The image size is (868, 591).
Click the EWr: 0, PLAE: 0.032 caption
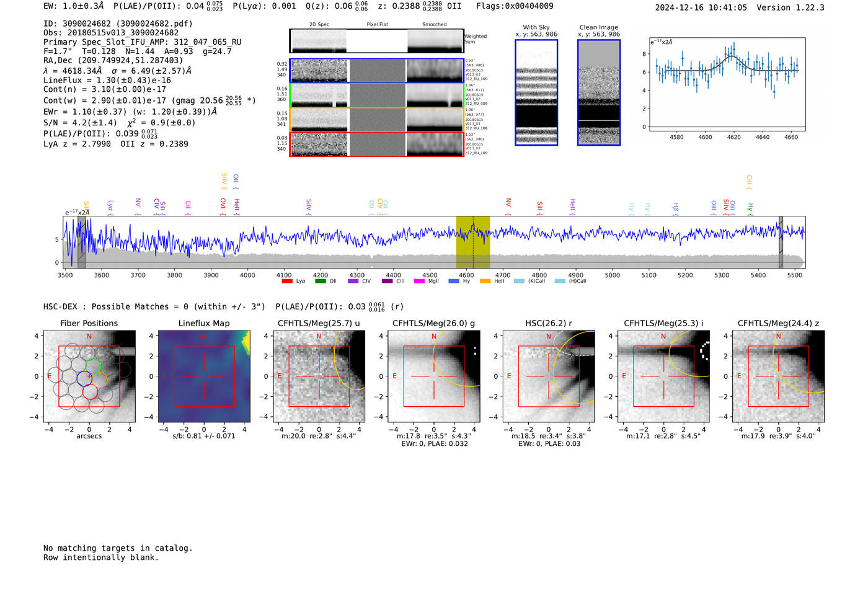(x=434, y=444)
